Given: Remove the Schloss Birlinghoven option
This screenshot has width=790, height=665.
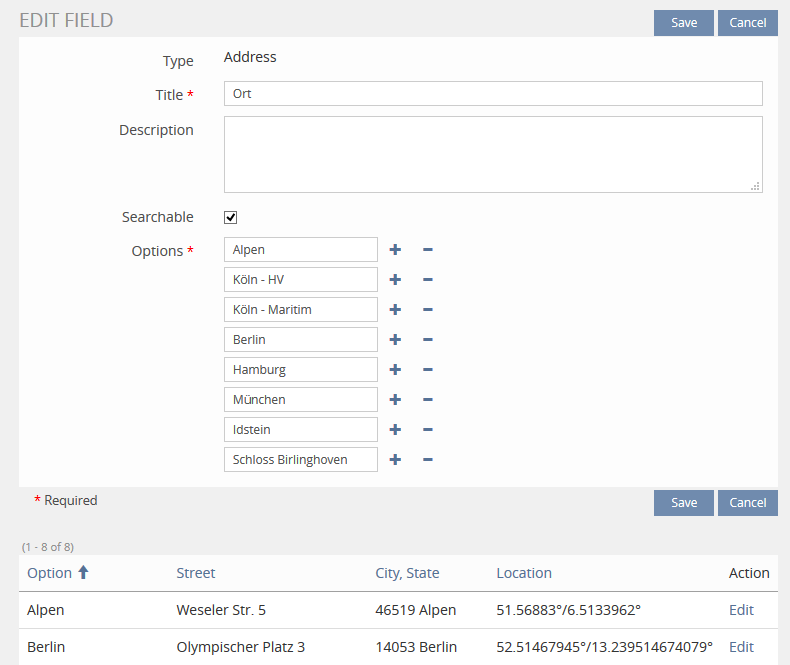Looking at the screenshot, I should click(427, 460).
